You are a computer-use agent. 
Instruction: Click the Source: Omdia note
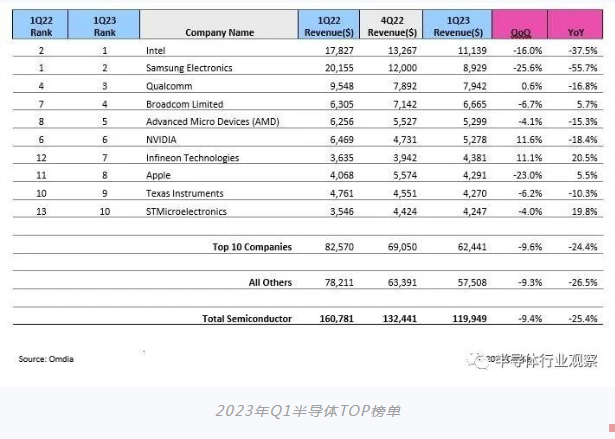(46, 359)
